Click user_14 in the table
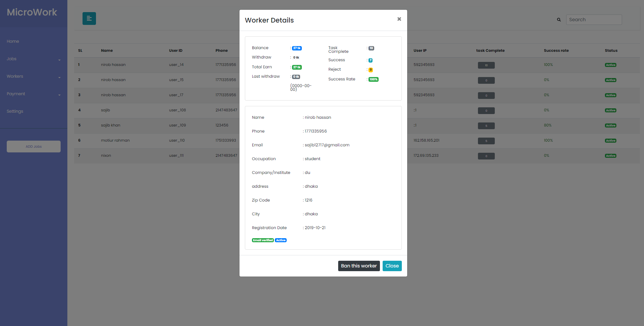The width and height of the screenshot is (644, 326). pos(176,65)
